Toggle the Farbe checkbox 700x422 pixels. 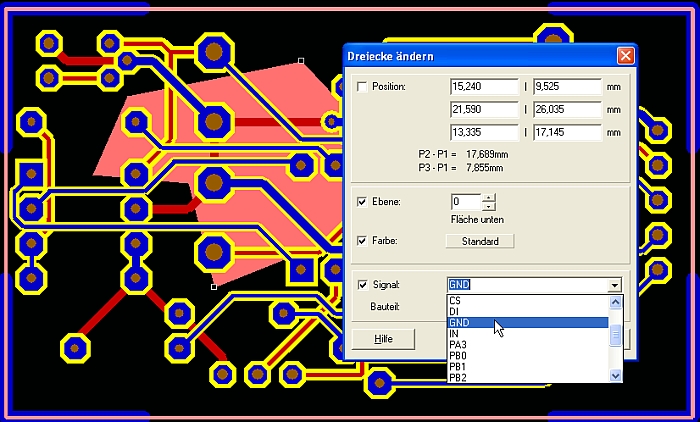click(362, 241)
